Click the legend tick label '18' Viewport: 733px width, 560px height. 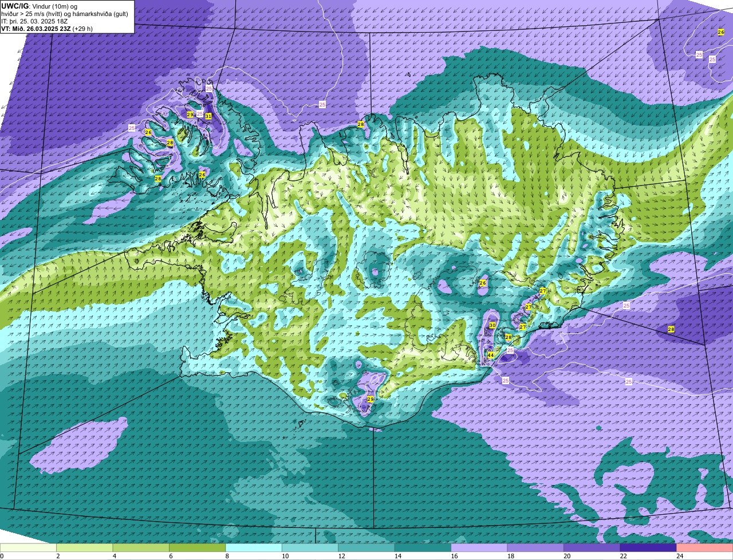(511, 555)
